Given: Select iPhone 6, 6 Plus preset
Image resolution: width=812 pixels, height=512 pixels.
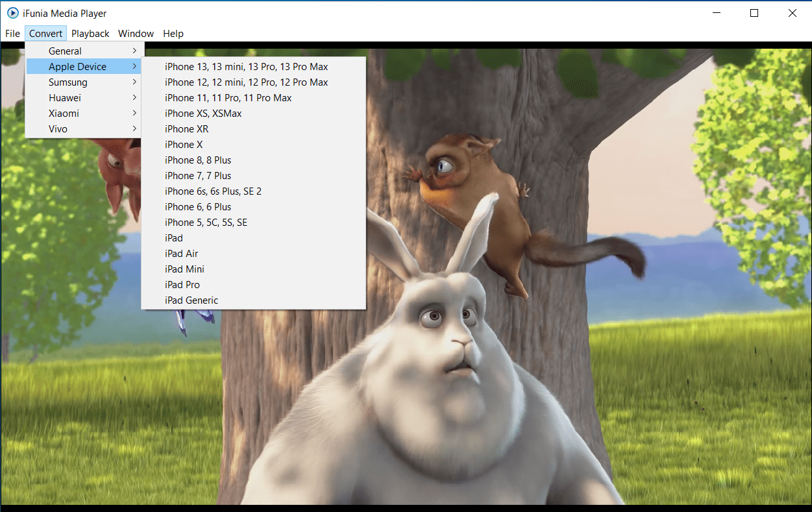Looking at the screenshot, I should pyautogui.click(x=254, y=207).
